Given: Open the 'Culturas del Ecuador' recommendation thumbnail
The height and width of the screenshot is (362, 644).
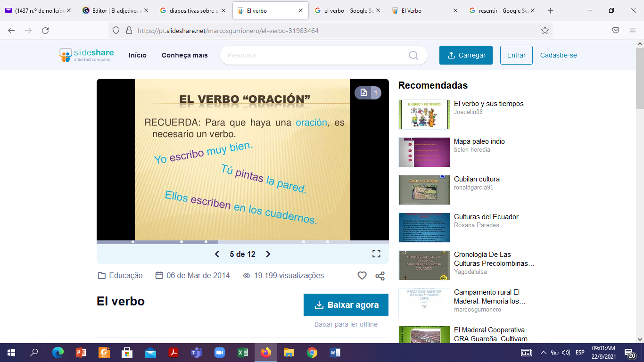Looking at the screenshot, I should pyautogui.click(x=424, y=228).
